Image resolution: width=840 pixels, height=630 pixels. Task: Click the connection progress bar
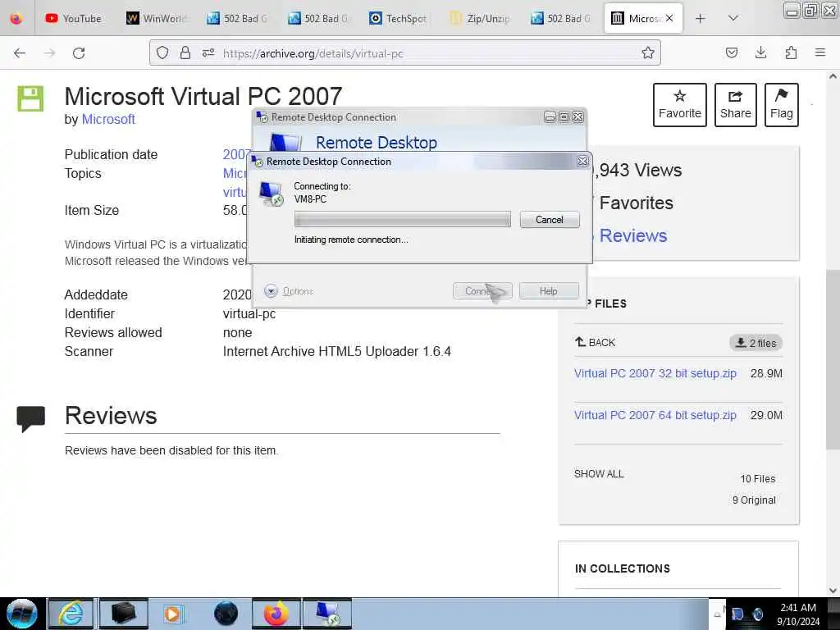[402, 219]
